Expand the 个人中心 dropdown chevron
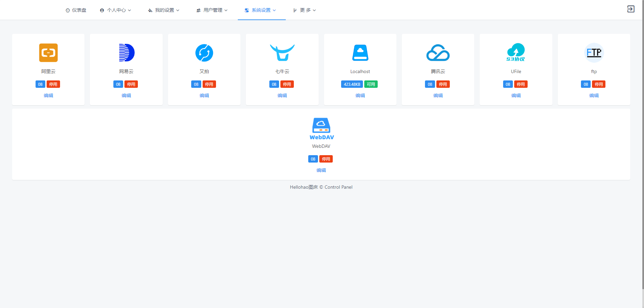 click(x=129, y=10)
